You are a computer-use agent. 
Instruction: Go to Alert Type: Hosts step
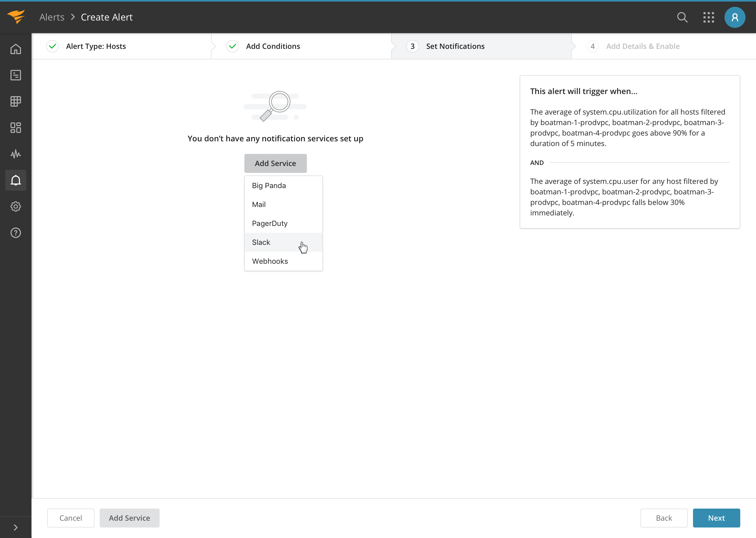(96, 46)
